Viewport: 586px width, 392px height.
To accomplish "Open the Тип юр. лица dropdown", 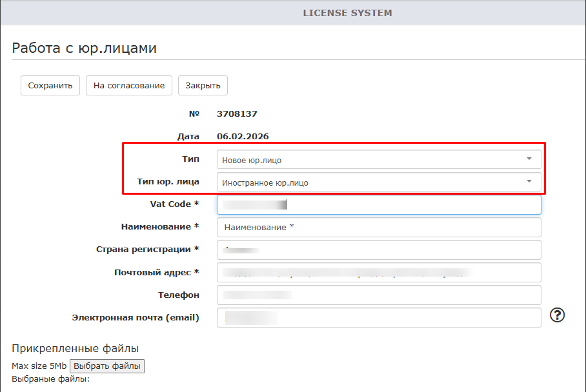I will click(x=378, y=182).
